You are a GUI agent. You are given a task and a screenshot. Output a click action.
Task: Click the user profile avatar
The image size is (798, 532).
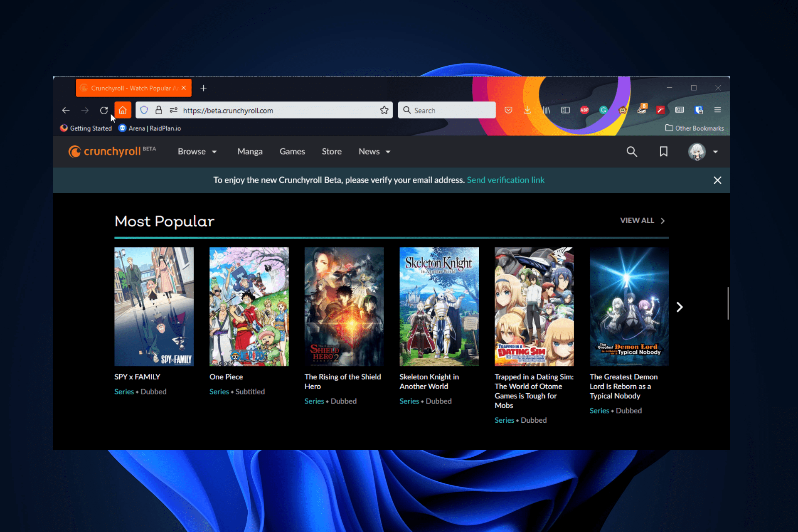(697, 152)
